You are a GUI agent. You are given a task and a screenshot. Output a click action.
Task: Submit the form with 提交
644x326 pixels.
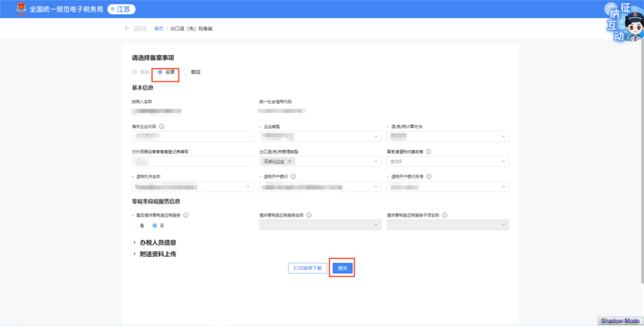(342, 269)
